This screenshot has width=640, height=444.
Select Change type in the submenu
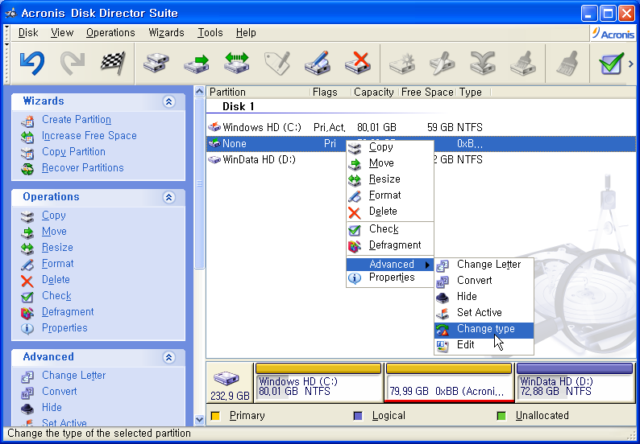point(484,329)
